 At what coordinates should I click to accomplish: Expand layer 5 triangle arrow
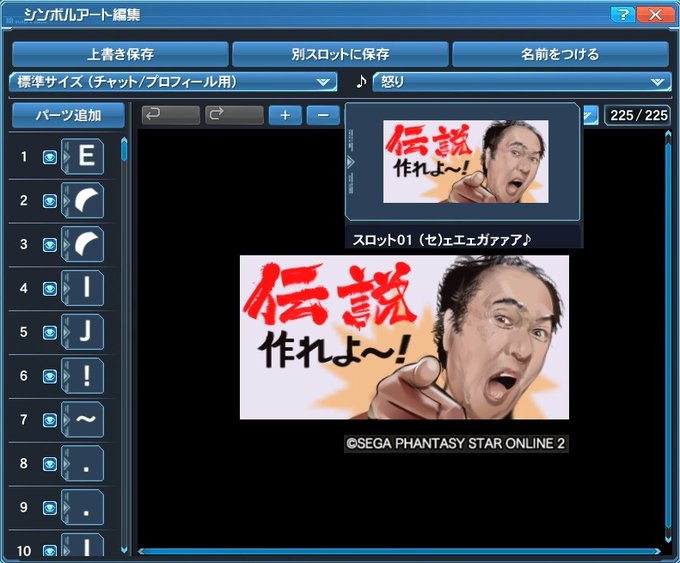click(x=66, y=332)
